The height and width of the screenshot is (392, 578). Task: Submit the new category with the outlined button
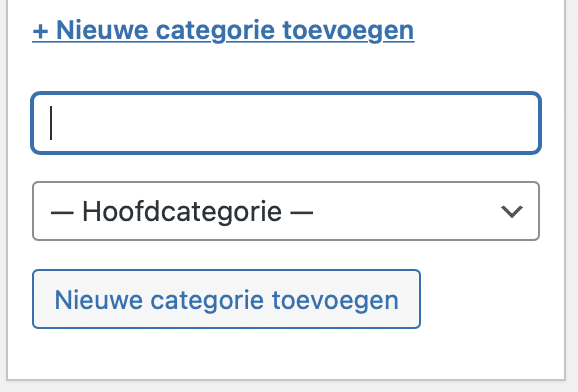pyautogui.click(x=226, y=299)
